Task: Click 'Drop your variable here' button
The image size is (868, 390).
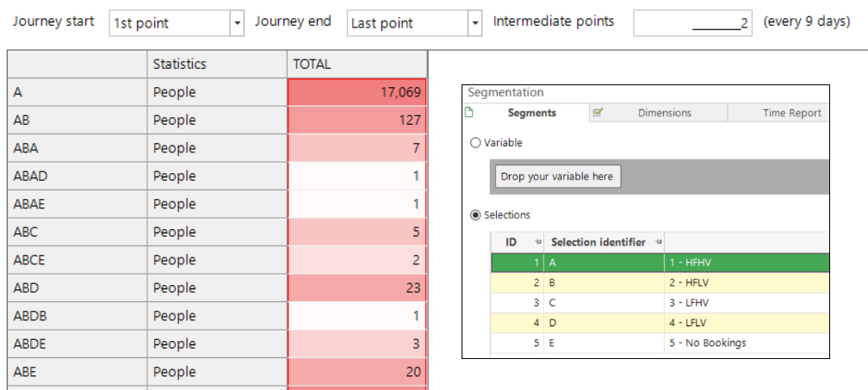Action: tap(557, 176)
